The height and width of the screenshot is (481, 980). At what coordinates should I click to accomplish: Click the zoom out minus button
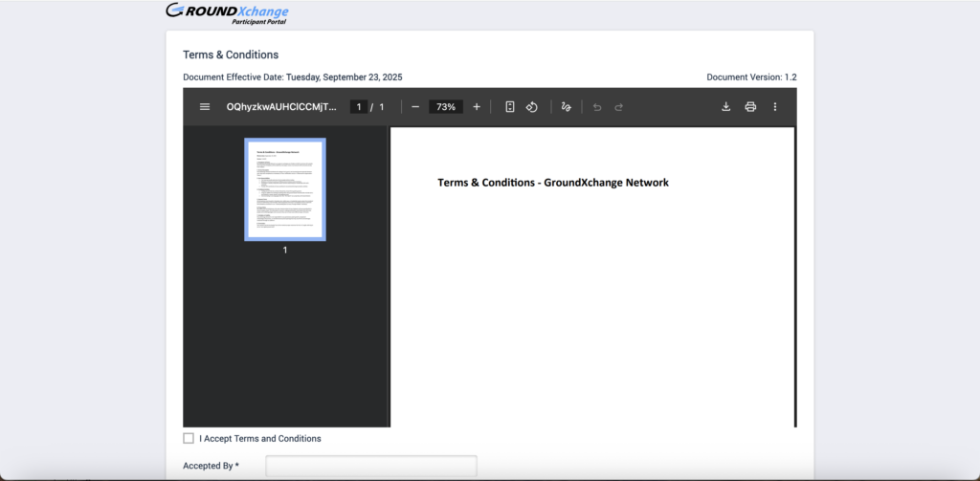415,107
